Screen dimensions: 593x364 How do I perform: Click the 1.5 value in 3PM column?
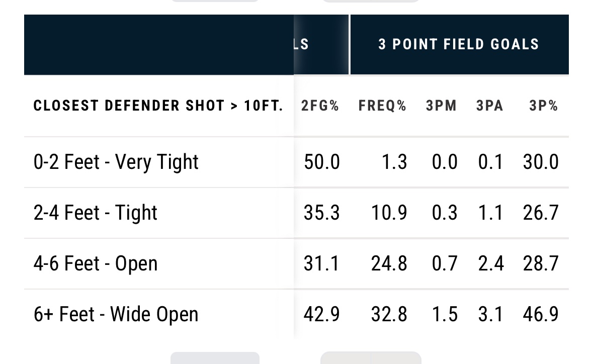[x=445, y=314]
